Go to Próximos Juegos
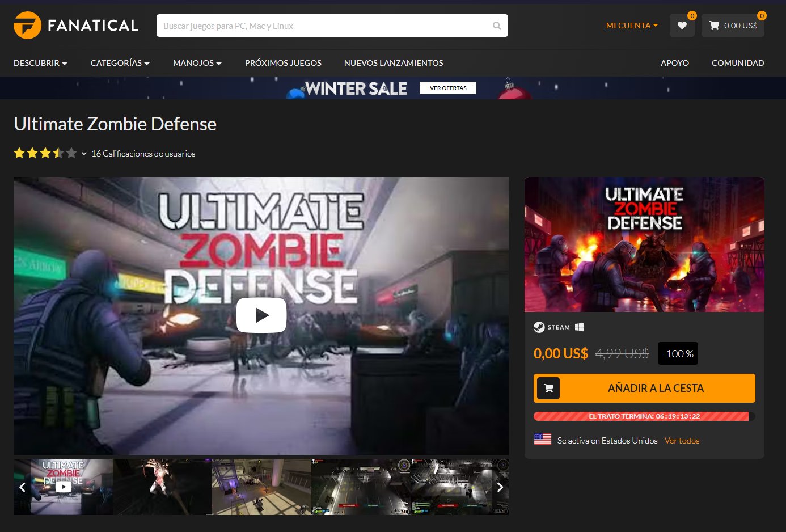 [x=283, y=63]
